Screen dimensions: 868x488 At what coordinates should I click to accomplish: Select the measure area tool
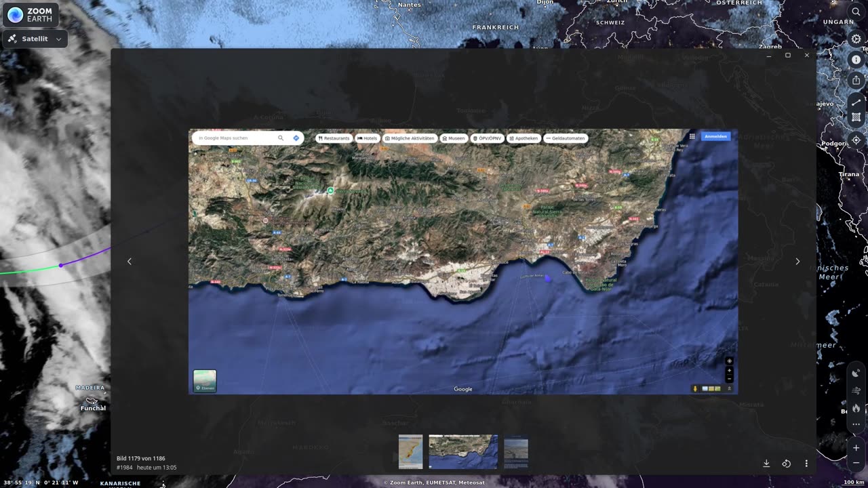coord(856,117)
